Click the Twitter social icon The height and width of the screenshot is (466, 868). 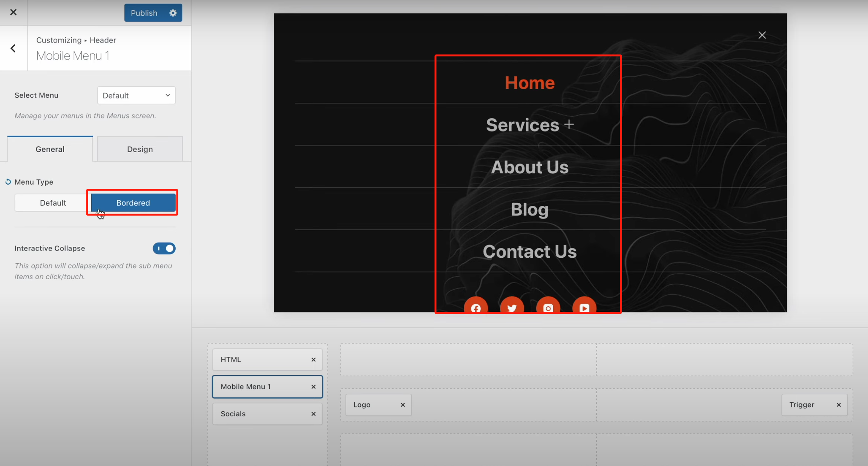point(512,307)
